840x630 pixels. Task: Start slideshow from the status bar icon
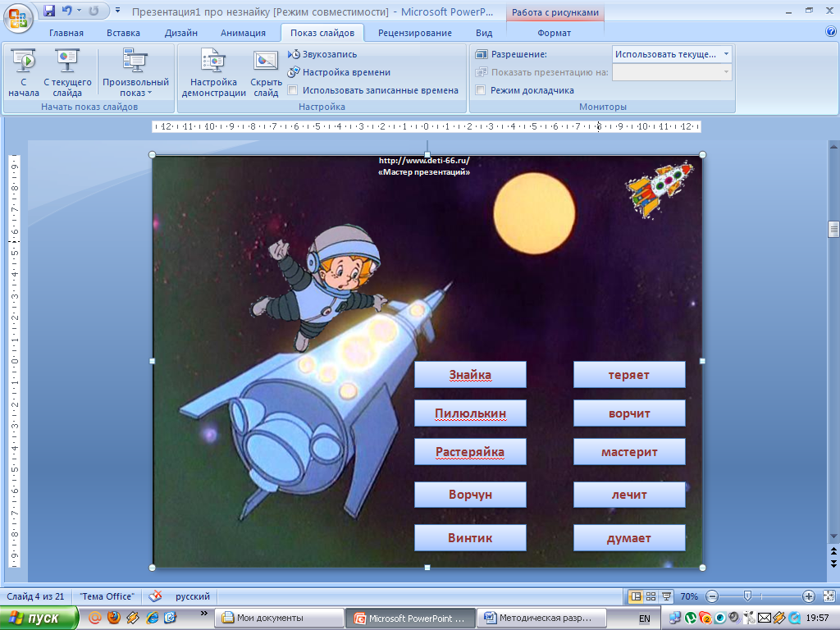pyautogui.click(x=666, y=596)
